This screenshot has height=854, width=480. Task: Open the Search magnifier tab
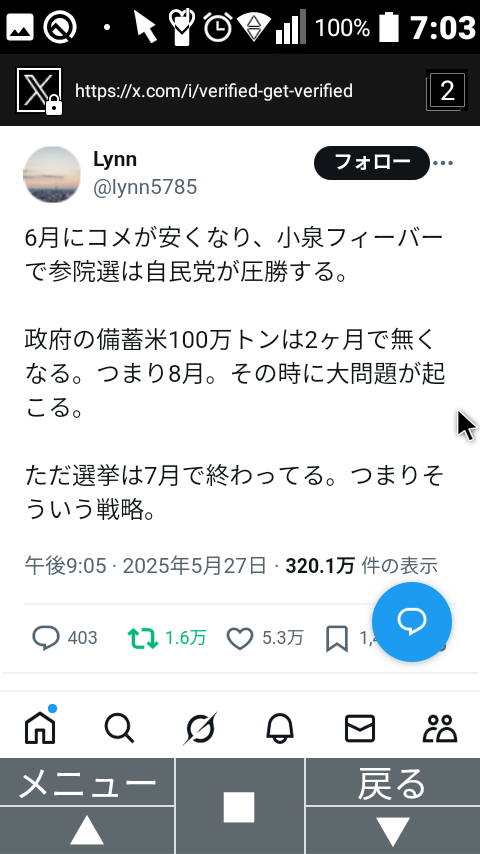[x=119, y=728]
